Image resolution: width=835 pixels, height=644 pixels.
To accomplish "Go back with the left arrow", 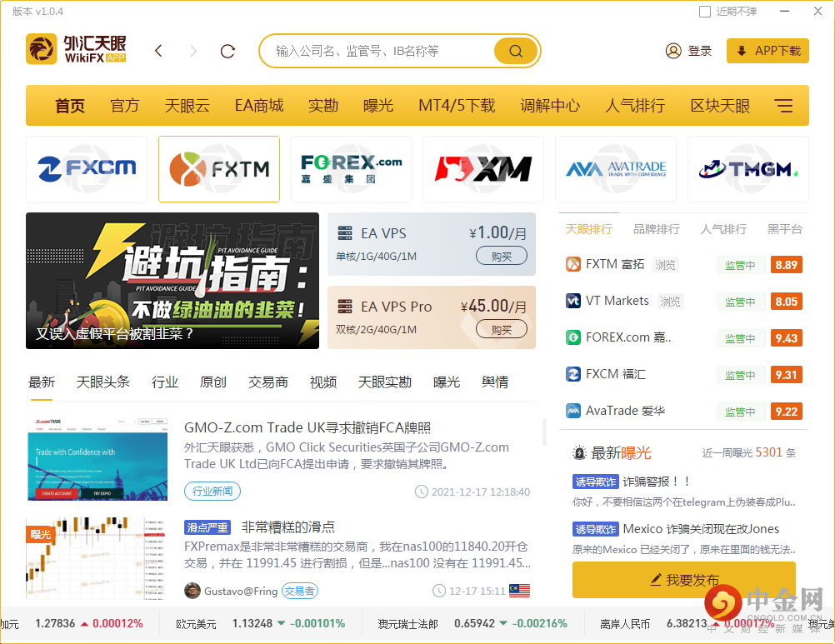I will (158, 51).
